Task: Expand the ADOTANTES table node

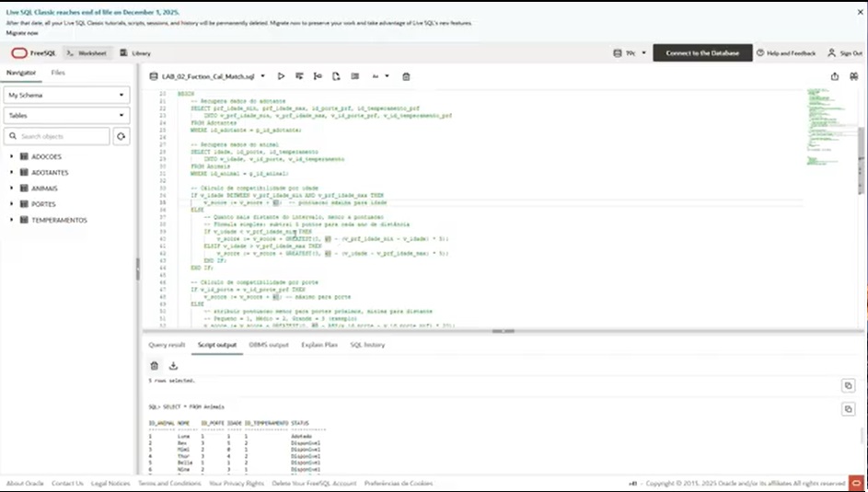Action: coord(12,172)
